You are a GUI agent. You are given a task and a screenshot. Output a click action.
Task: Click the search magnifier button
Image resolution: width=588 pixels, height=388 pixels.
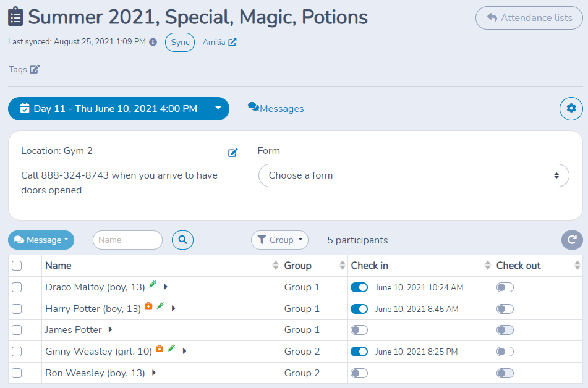pyautogui.click(x=182, y=240)
